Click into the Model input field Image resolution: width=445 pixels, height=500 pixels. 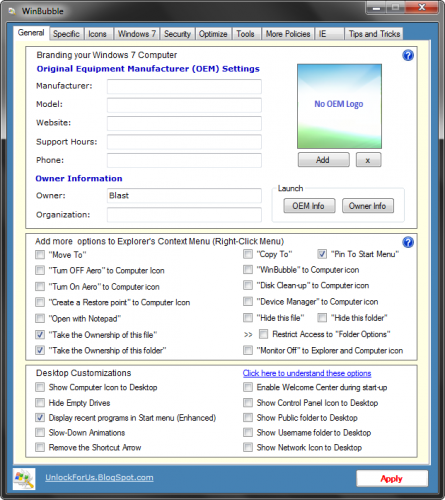click(184, 105)
